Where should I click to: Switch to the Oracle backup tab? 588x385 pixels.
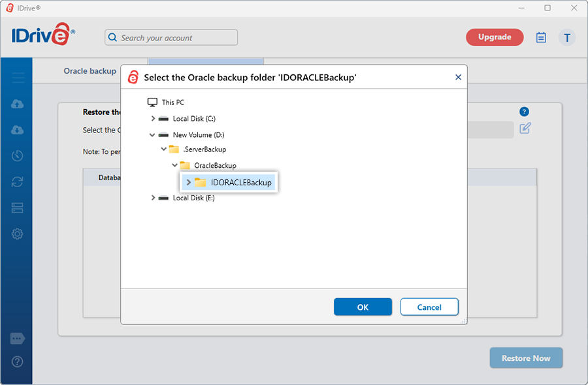(90, 70)
